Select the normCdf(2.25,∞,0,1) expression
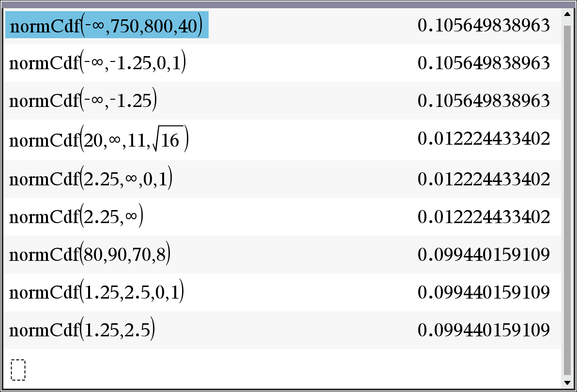Viewport: 577px width, 392px height. click(91, 180)
